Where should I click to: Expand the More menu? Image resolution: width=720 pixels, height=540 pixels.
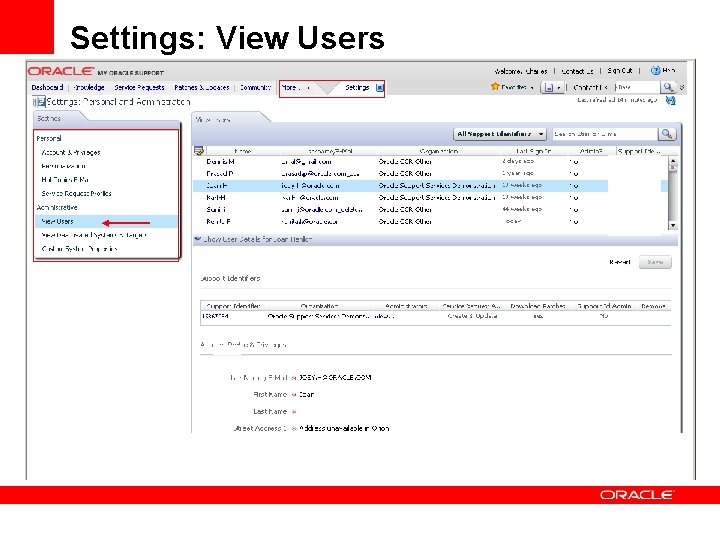point(295,87)
